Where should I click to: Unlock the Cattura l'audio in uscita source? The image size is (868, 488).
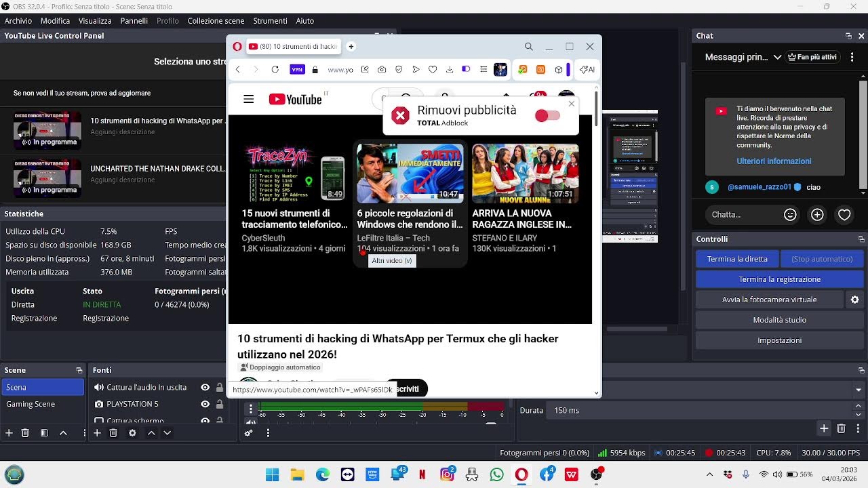click(219, 387)
